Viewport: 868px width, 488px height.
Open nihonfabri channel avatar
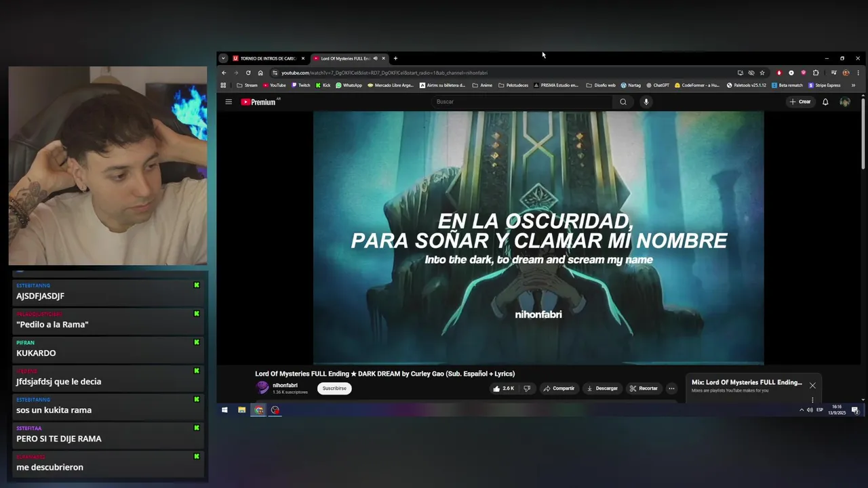262,388
